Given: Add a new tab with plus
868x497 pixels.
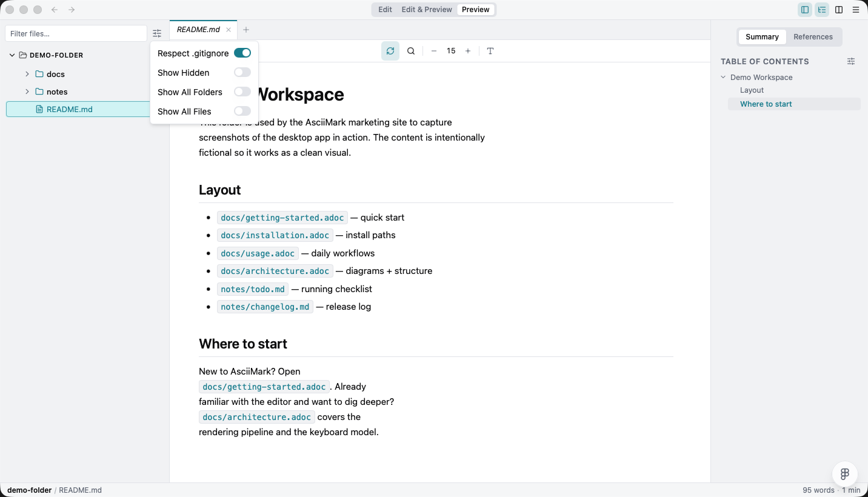Looking at the screenshot, I should point(246,30).
